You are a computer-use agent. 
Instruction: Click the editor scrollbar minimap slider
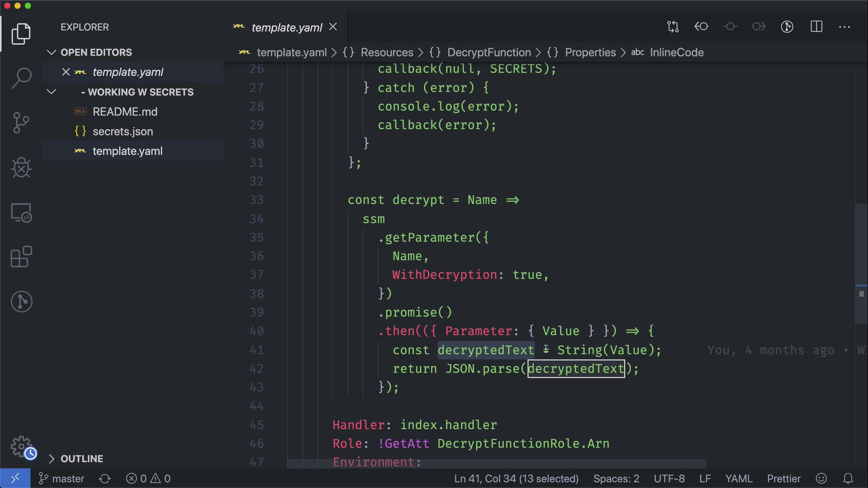(860, 264)
